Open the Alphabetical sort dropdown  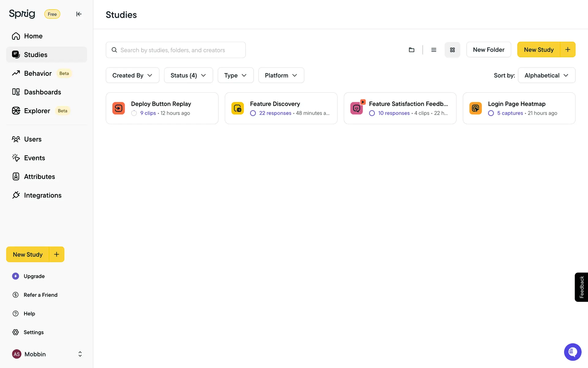(x=546, y=75)
